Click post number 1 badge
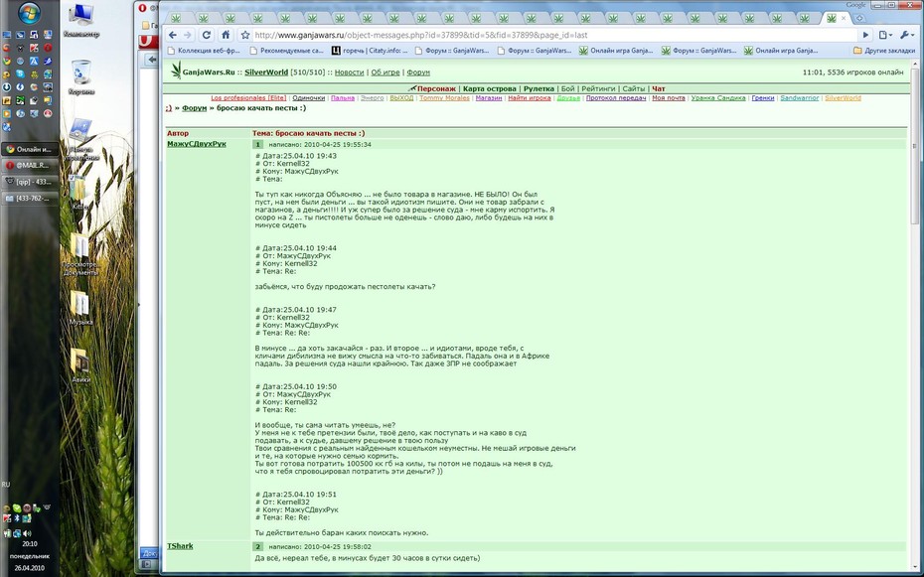924x577 pixels. [257, 144]
